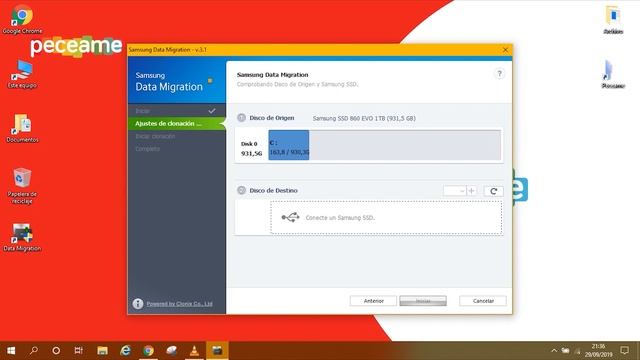The width and height of the screenshot is (640, 360).
Task: Click the Conecte un Samsung SSD drop area
Action: [386, 218]
